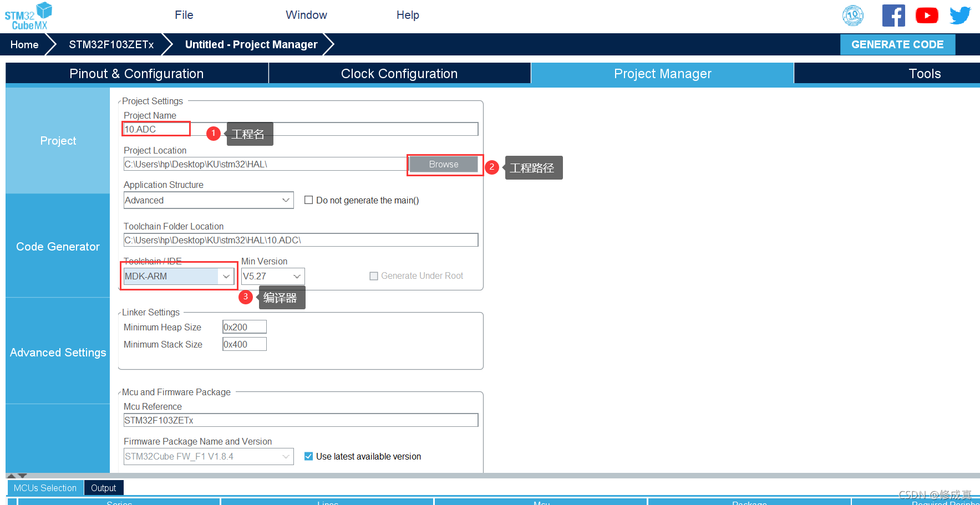Screen dimensions: 980x505
Task: Open the Facebook icon link
Action: [893, 16]
